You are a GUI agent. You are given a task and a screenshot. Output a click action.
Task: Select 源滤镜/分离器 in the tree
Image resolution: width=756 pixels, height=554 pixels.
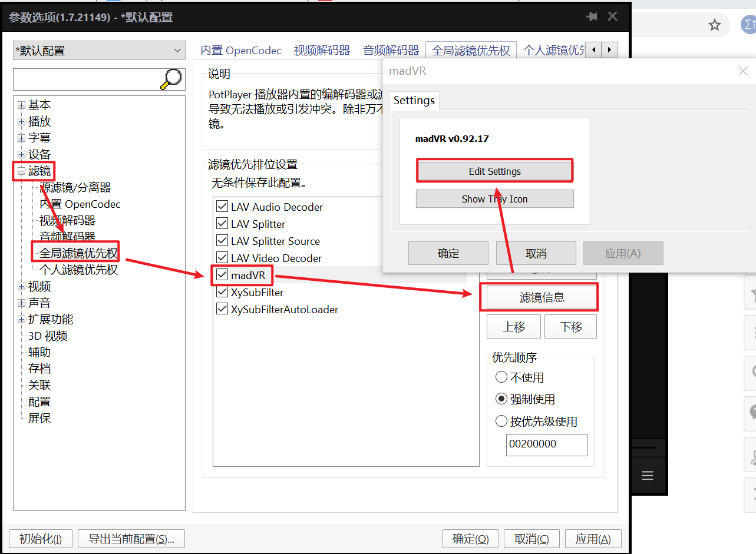[75, 188]
